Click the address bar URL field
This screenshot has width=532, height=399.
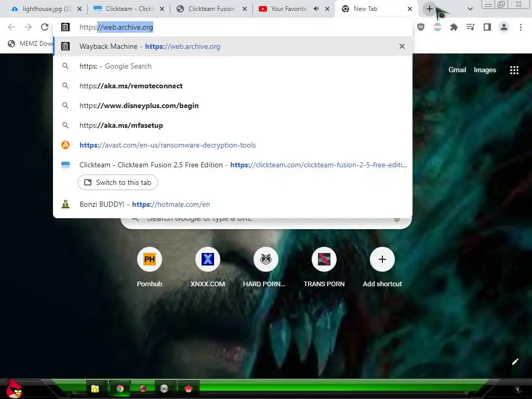coord(233,27)
